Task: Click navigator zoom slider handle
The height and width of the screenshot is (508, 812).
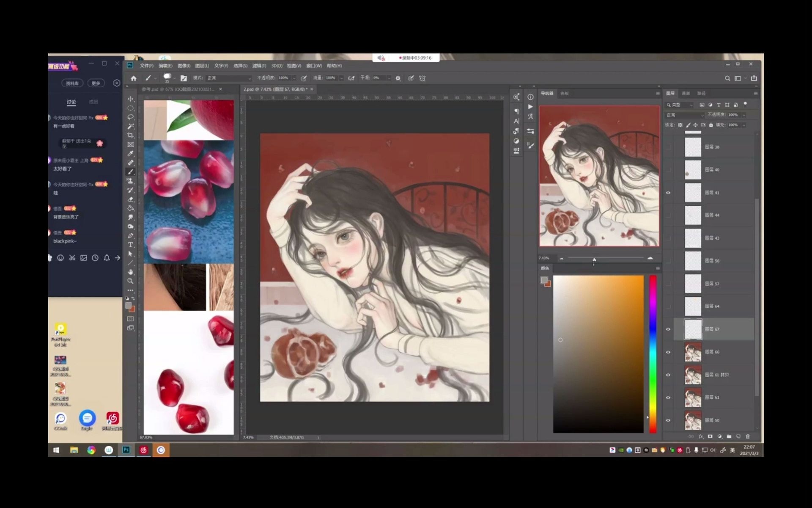Action: 594,259
